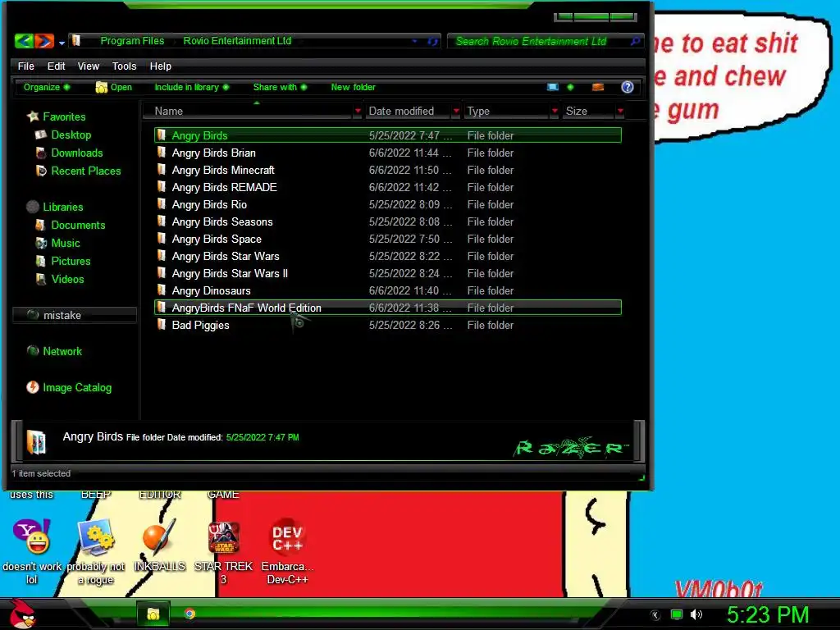Open the Documents library
Viewport: 840px width, 630px height.
click(71, 225)
